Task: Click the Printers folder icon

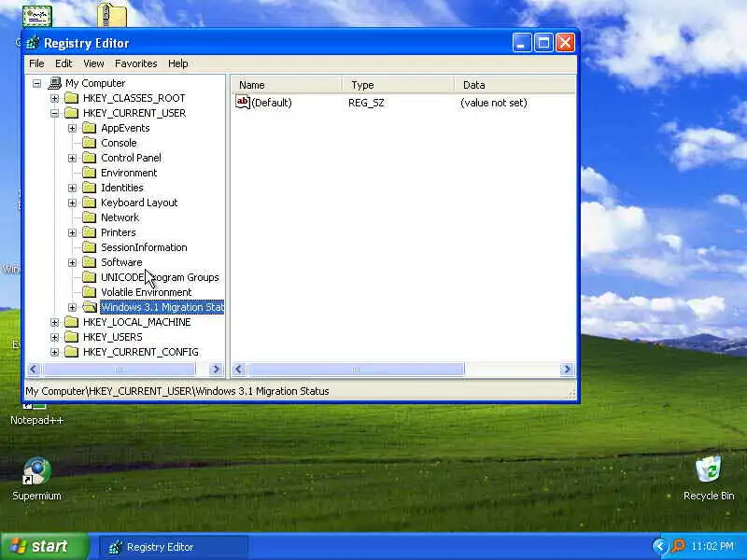Action: pos(89,232)
